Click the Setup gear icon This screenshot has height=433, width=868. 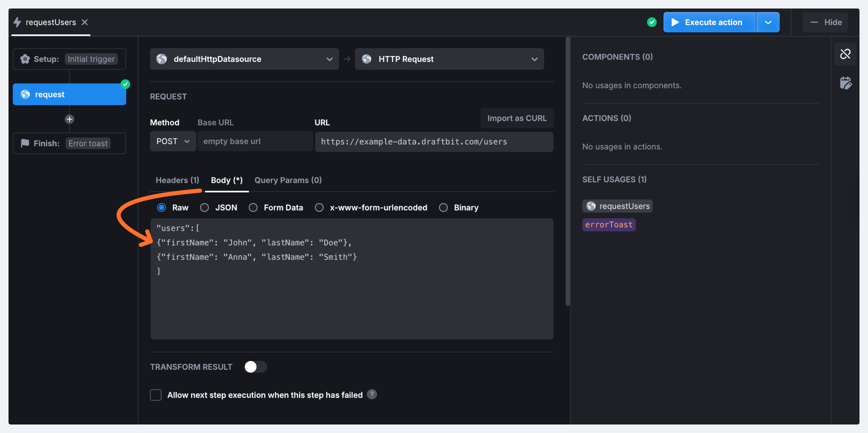[25, 59]
